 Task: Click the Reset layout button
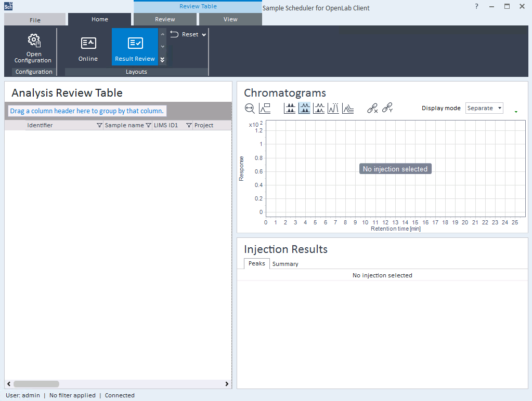click(x=185, y=35)
